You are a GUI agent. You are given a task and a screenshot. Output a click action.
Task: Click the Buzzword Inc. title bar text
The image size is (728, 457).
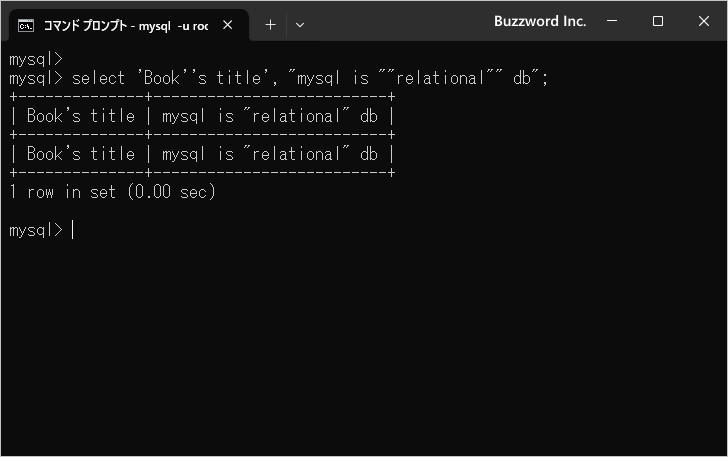tap(539, 22)
